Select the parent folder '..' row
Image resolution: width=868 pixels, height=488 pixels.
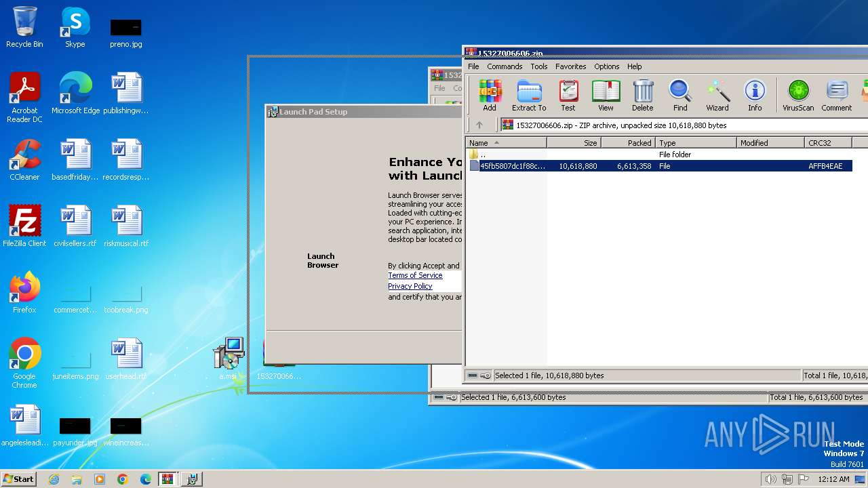(659, 155)
